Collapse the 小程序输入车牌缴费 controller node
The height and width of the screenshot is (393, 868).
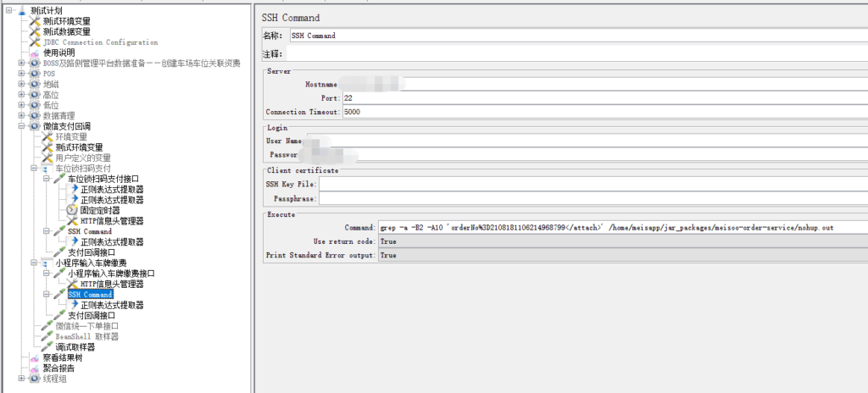[35, 263]
